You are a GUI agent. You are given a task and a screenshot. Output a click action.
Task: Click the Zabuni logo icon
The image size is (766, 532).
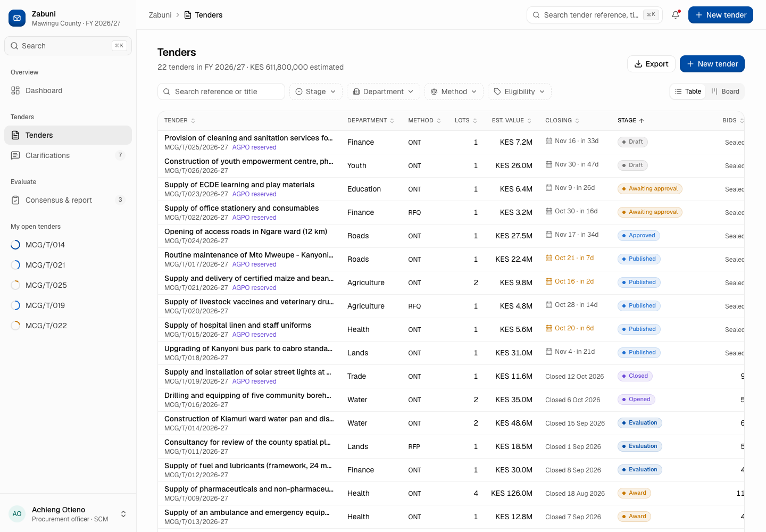point(17,18)
